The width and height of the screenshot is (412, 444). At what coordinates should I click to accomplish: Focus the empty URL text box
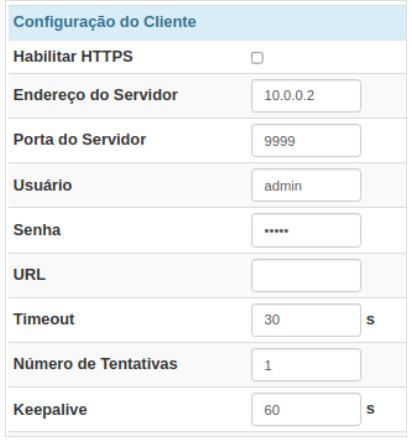pyautogui.click(x=306, y=275)
